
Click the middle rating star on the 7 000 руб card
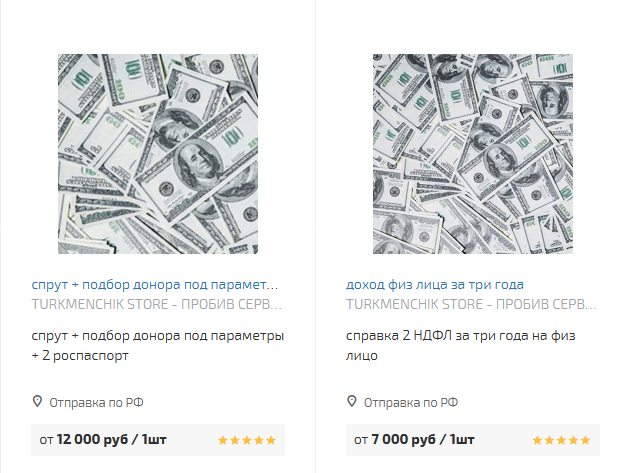tap(561, 440)
